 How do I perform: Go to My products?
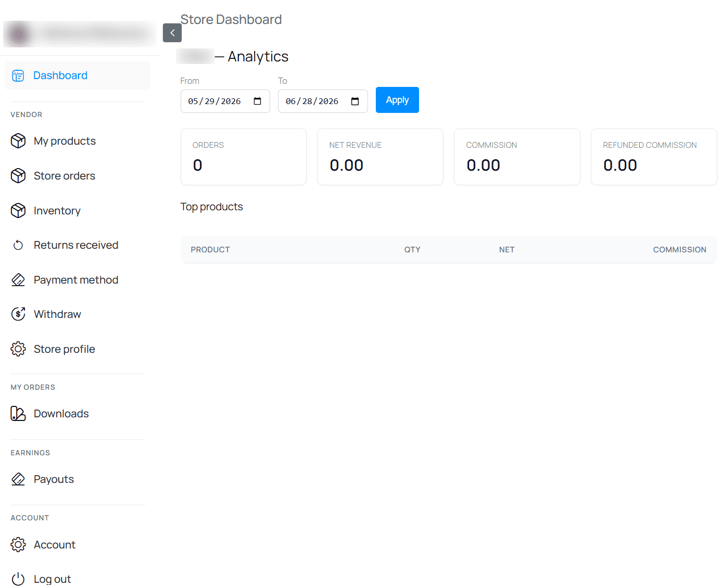coord(65,141)
